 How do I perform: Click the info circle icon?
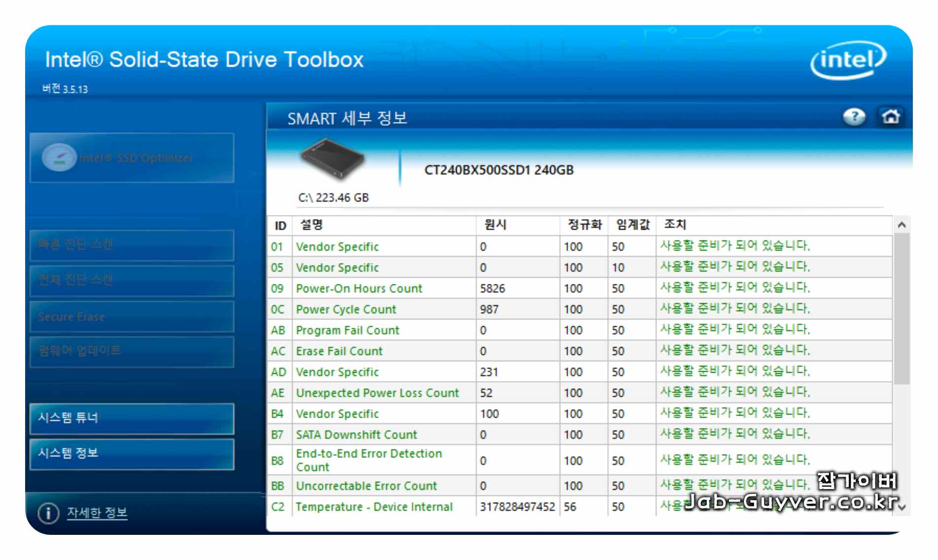click(48, 513)
